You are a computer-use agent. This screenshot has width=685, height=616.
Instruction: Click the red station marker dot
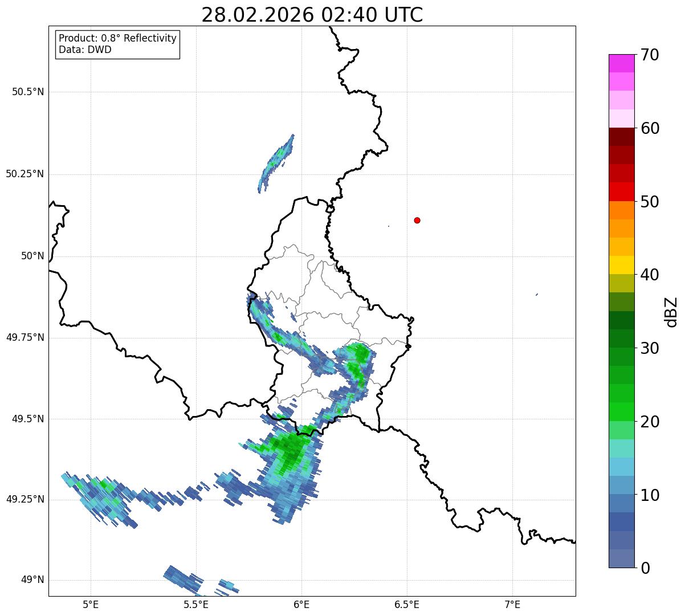point(417,220)
